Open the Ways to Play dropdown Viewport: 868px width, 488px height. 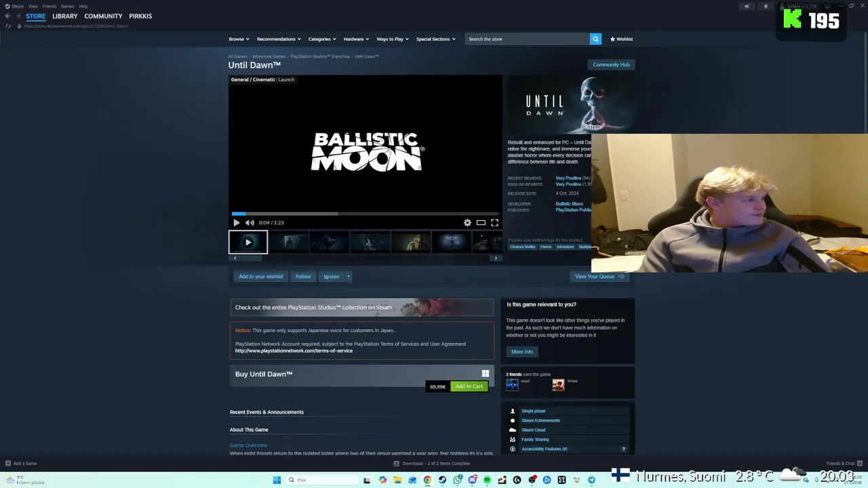pos(392,39)
